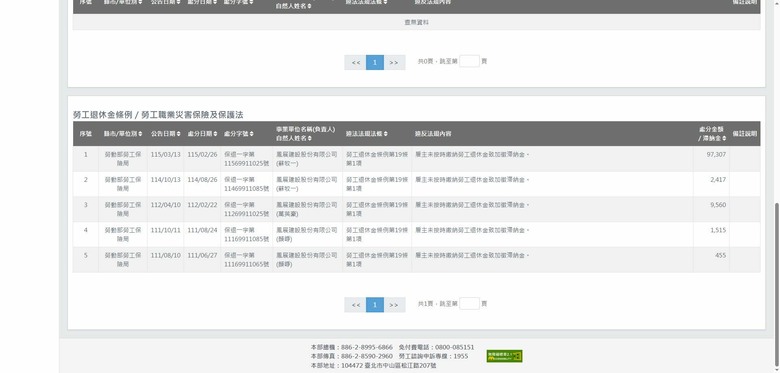This screenshot has height=373, width=780.
Task: Click footer phone number 886-2-8995-6866
Action: [367, 347]
